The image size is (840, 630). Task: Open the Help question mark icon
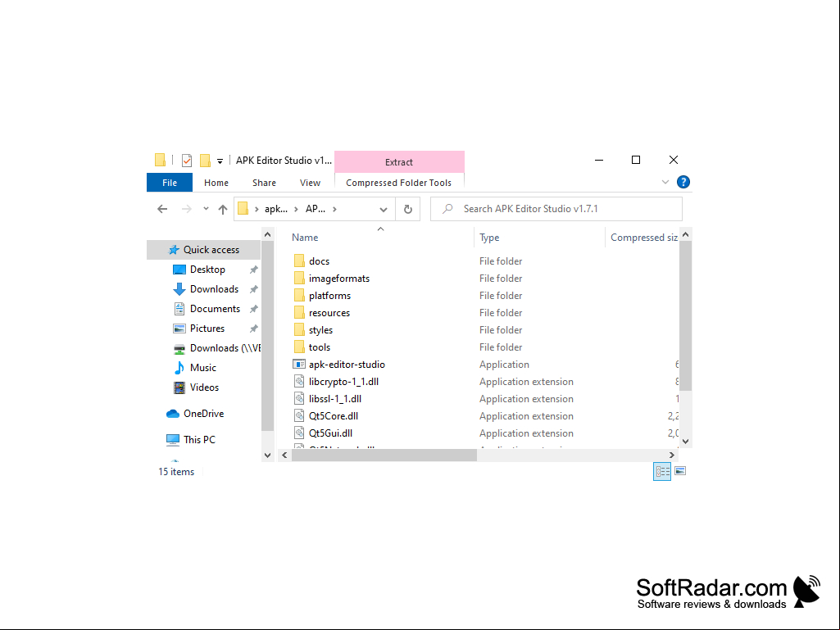coord(683,182)
